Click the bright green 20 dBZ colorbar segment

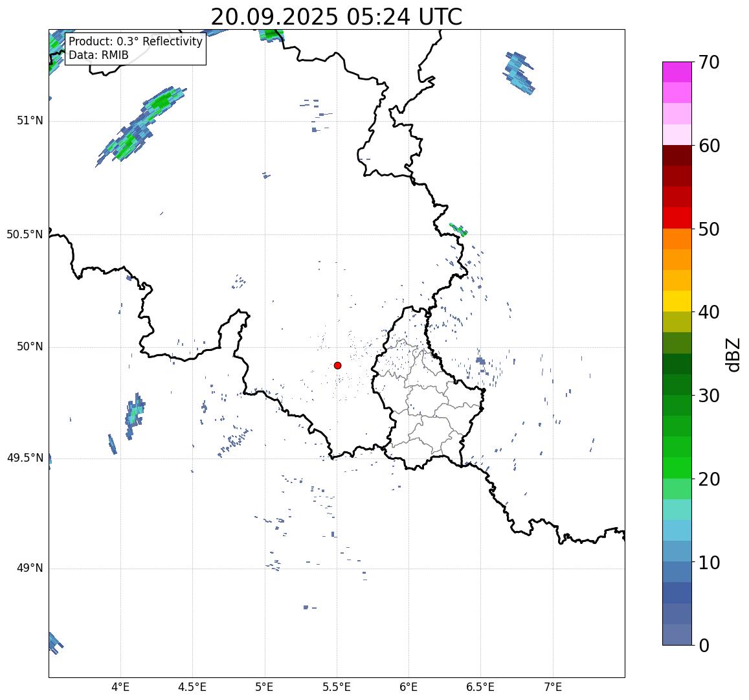click(x=677, y=468)
